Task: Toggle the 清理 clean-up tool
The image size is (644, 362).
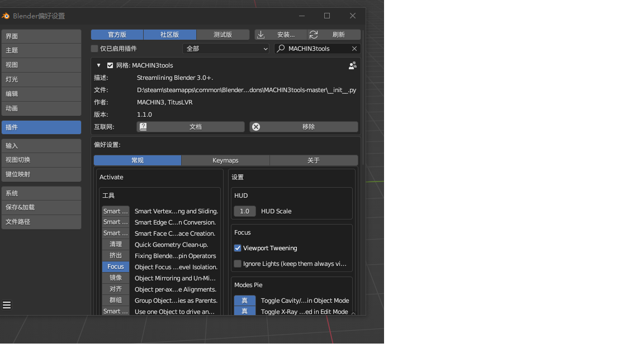Action: pyautogui.click(x=115, y=244)
